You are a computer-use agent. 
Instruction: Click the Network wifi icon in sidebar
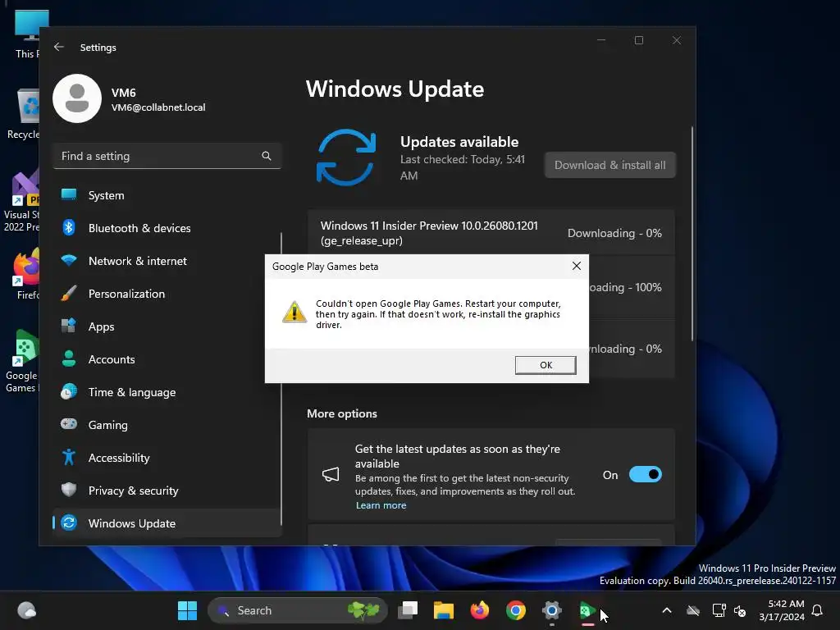coord(69,260)
